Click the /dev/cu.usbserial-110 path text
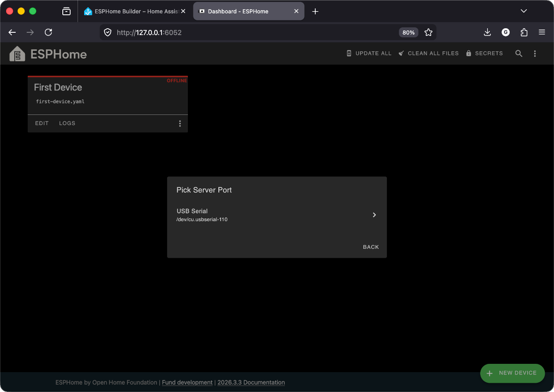This screenshot has height=392, width=554. pos(202,220)
